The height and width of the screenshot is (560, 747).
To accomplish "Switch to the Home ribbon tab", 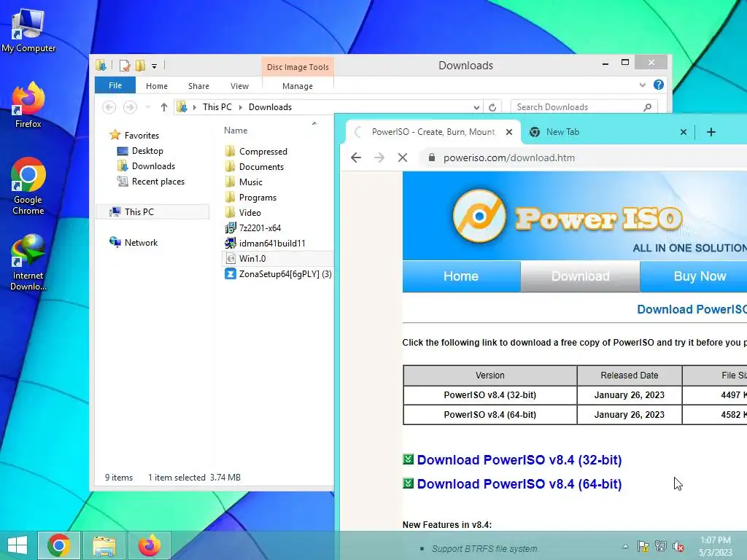I will pyautogui.click(x=157, y=86).
